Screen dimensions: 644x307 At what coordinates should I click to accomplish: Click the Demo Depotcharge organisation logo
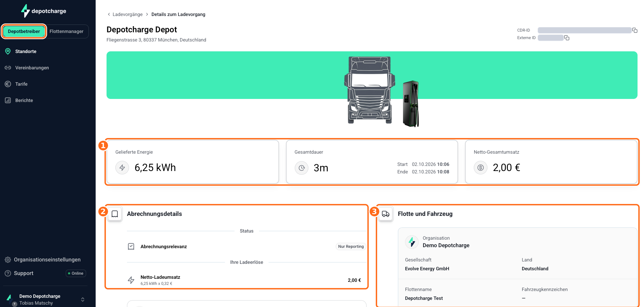[412, 242]
